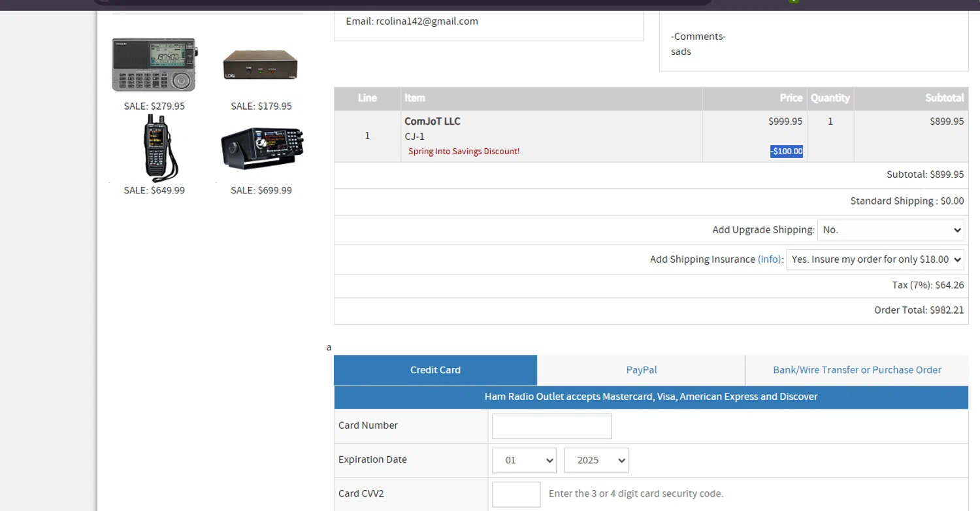Screen dimensions: 980x511
Task: Click the Card CVV2 label
Action: (x=361, y=493)
